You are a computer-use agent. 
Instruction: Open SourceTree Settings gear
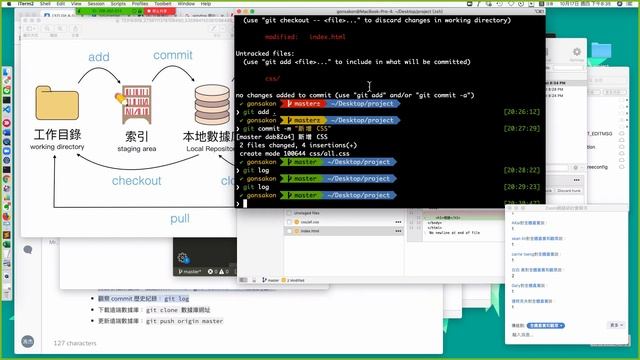pos(576,53)
